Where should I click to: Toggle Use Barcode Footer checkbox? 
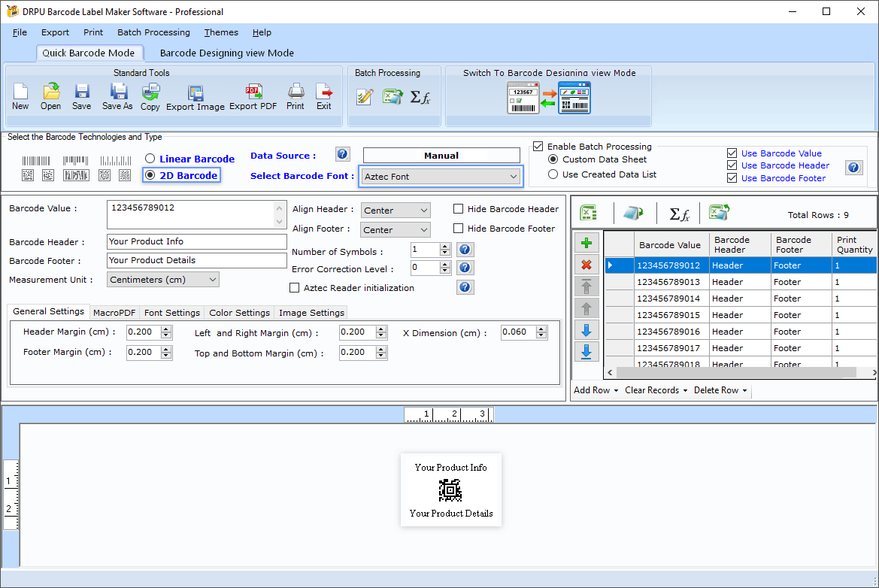click(x=732, y=178)
